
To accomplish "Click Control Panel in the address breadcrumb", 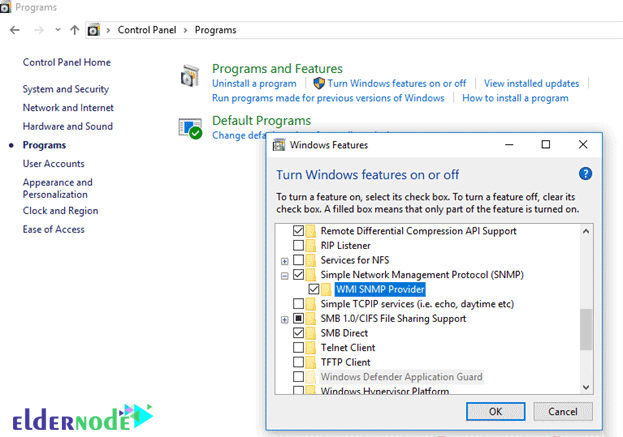I will (147, 30).
